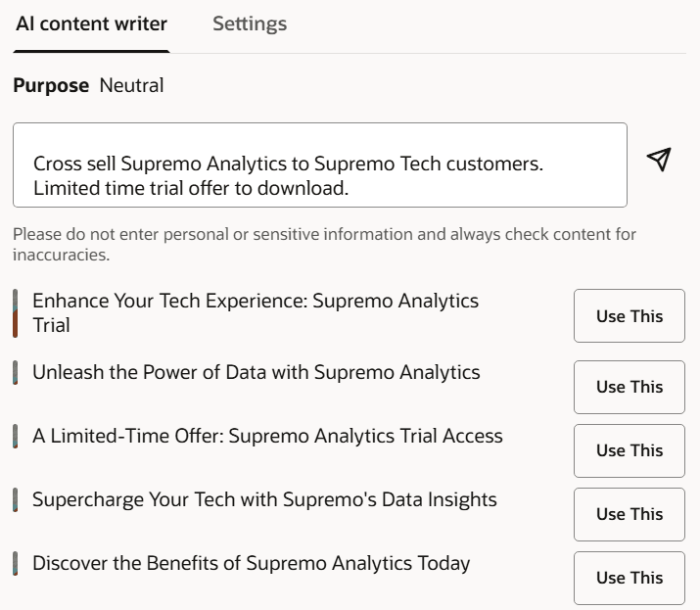Select the 'A Limited-Time Offer' suggestion text
The image size is (700, 610).
click(267, 436)
